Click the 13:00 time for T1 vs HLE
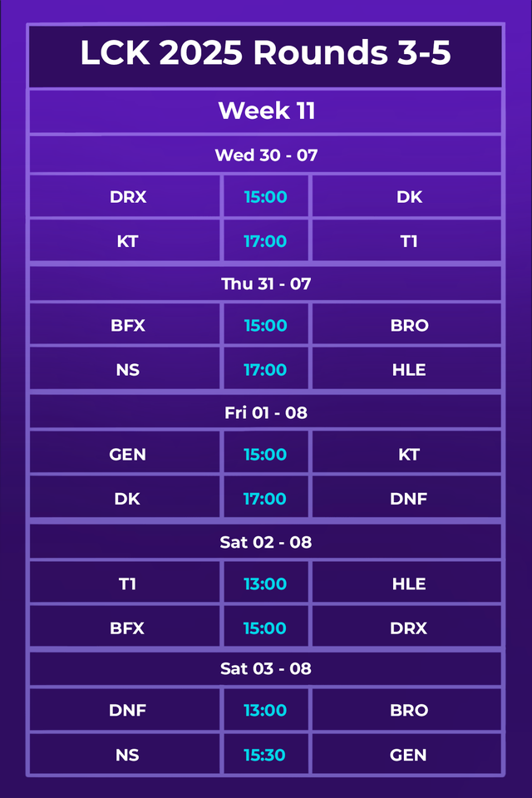The width and height of the screenshot is (532, 798). click(265, 584)
